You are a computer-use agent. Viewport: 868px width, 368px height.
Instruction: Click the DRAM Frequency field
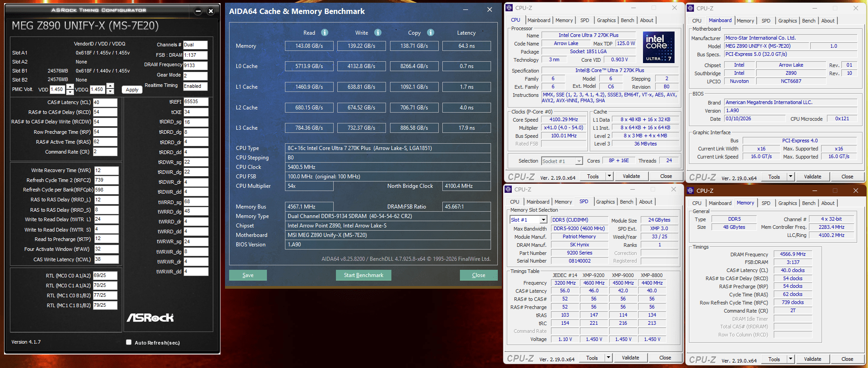(x=195, y=65)
